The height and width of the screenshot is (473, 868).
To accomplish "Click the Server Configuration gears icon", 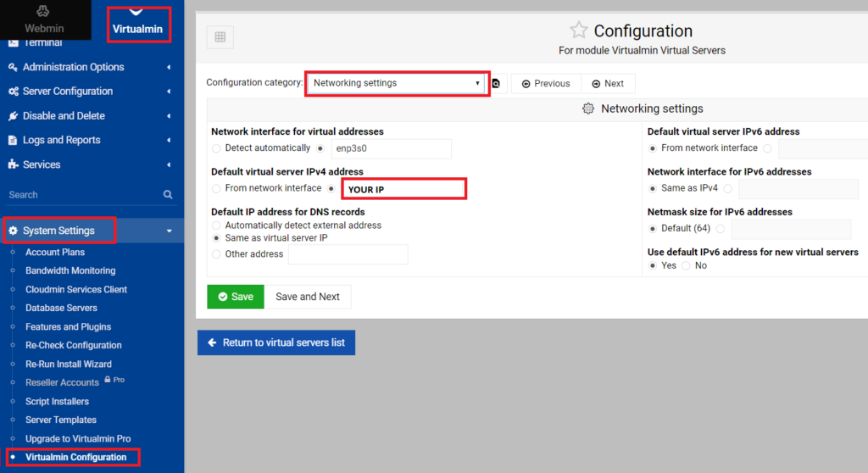I will (x=14, y=92).
